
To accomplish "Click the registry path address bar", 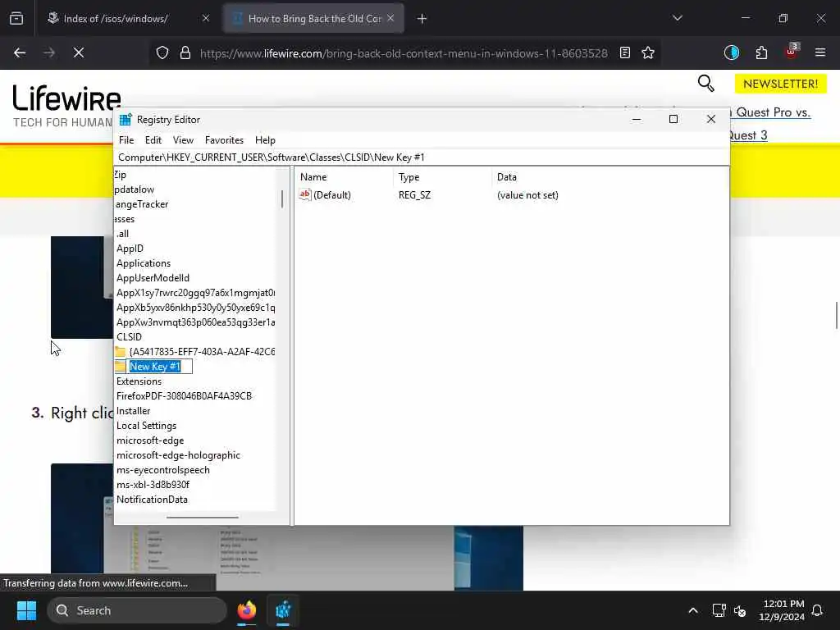I will coord(422,157).
